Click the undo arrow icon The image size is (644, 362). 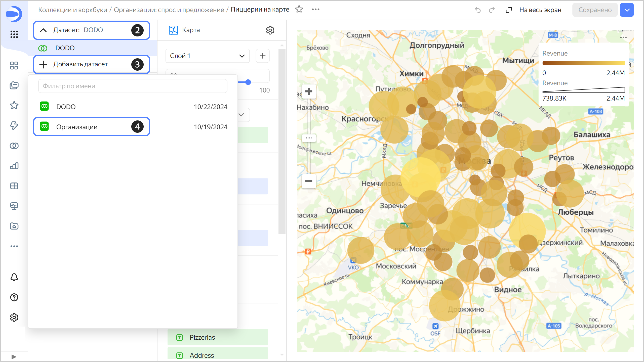(477, 10)
